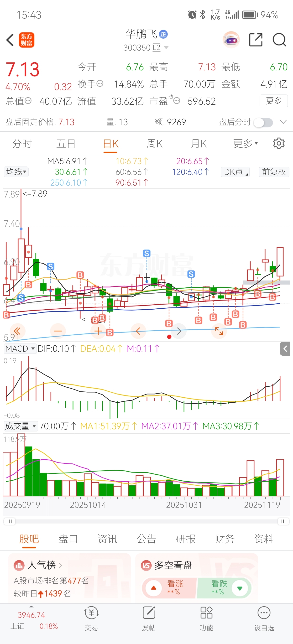Grab left handle of date range slider
Viewport: 293px width, 644px height.
(x=10, y=521)
